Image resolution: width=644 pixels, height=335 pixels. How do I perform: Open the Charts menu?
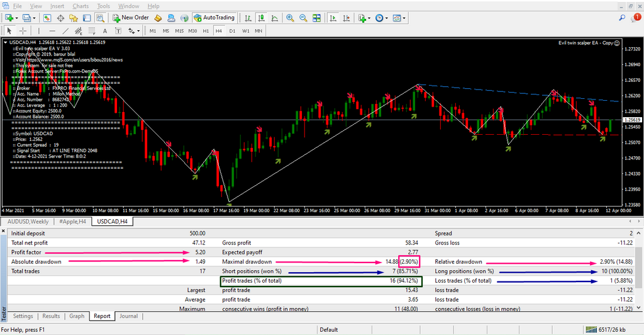click(x=80, y=6)
